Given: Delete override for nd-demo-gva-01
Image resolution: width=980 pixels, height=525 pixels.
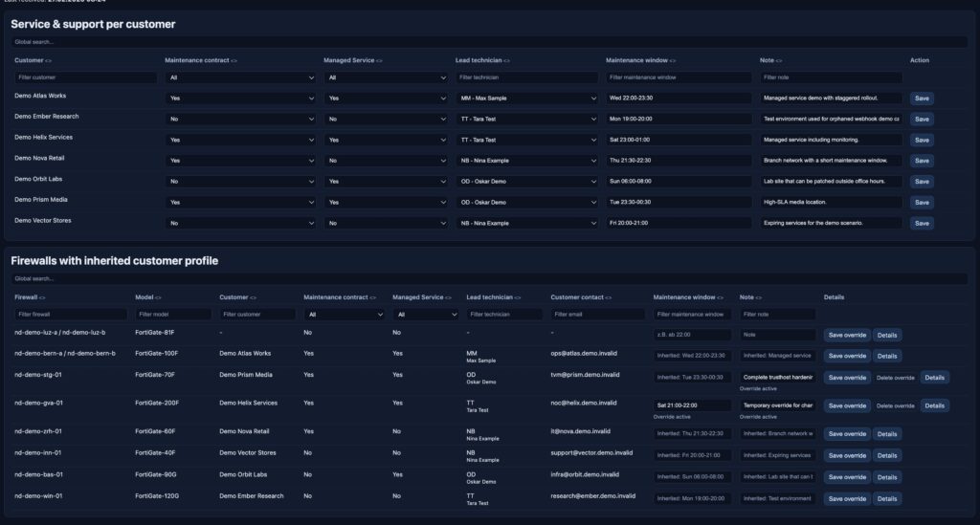Looking at the screenshot, I should click(x=896, y=405).
